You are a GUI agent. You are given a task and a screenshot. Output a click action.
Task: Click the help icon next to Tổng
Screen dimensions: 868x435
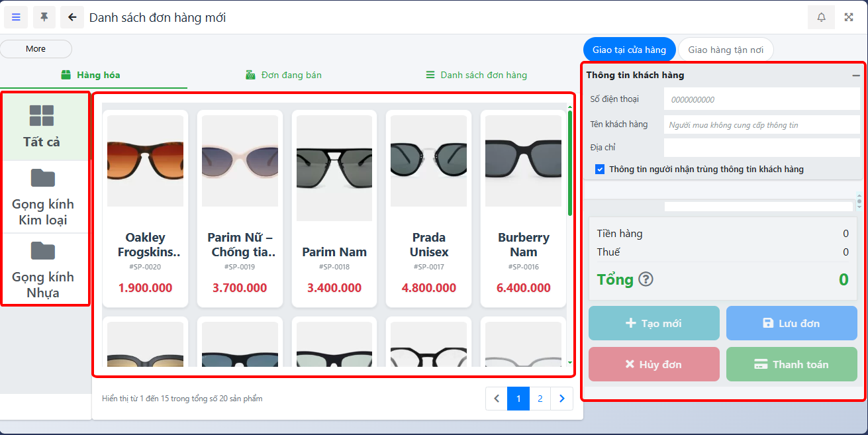point(646,279)
